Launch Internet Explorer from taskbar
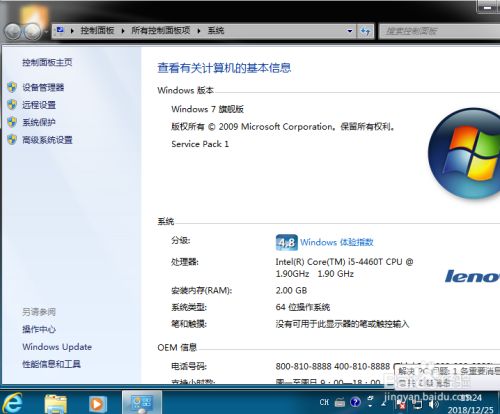500x414 pixels. (13, 403)
